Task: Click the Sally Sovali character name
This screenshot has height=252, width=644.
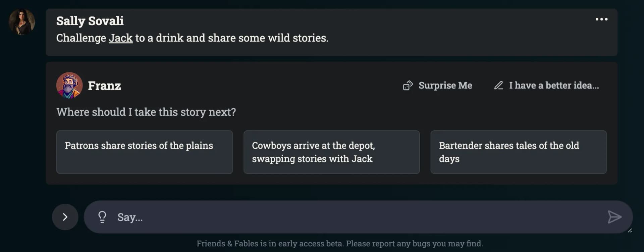Action: tap(90, 21)
